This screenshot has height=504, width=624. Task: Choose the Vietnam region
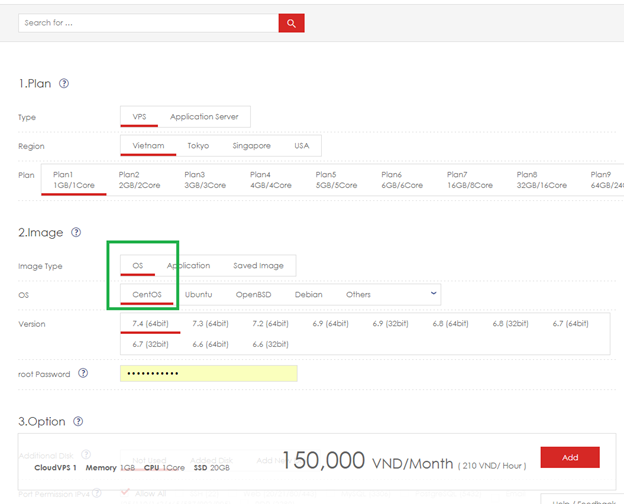(148, 146)
